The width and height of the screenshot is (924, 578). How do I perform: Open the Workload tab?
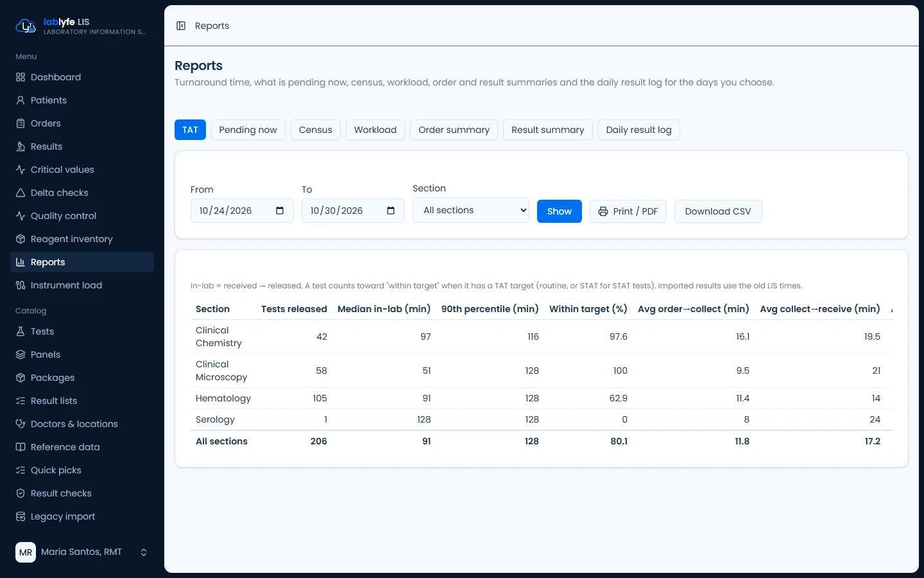375,130
